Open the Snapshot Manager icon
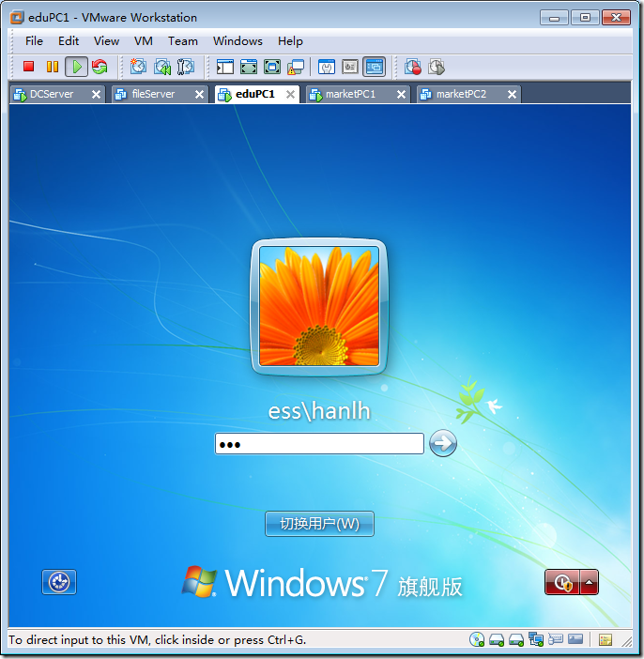Image resolution: width=644 pixels, height=659 pixels. pyautogui.click(x=185, y=67)
